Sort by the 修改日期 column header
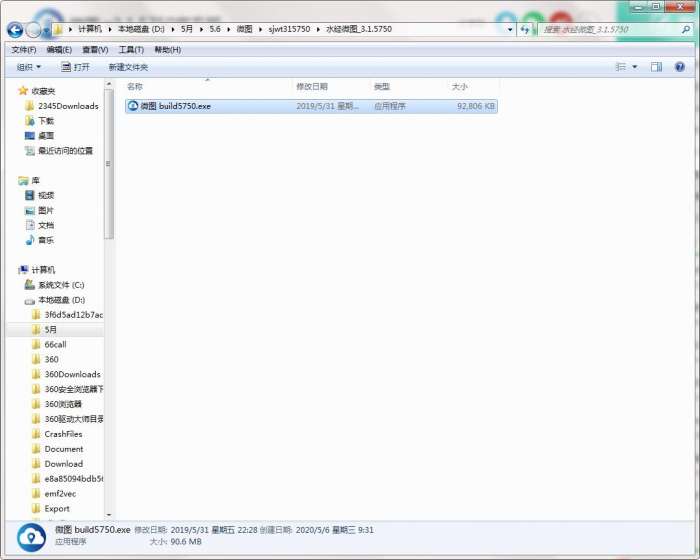The width and height of the screenshot is (700, 560). (x=312, y=87)
